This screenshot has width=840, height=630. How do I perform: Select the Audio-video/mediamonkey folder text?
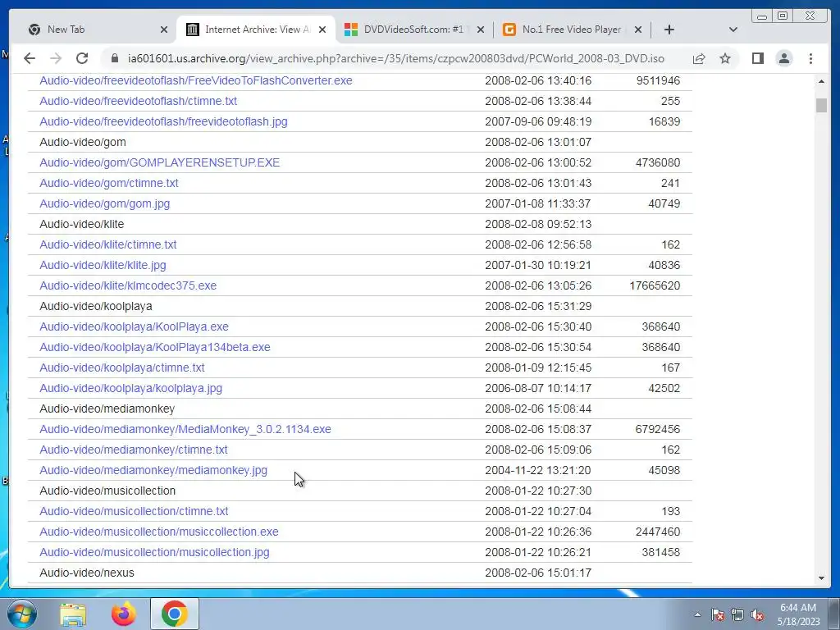tap(107, 409)
